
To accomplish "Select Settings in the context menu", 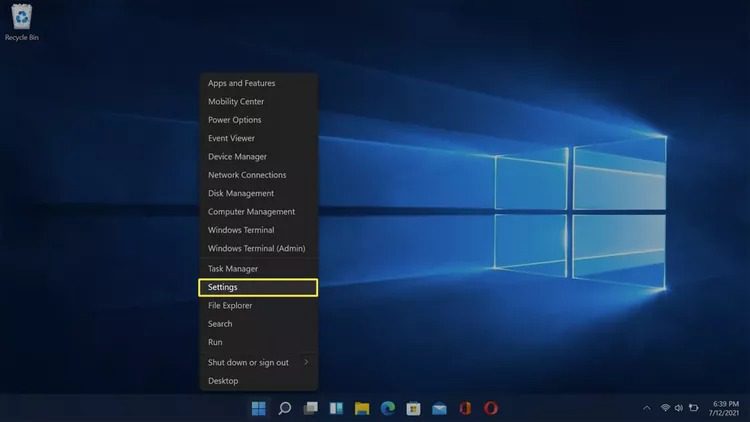I will 258,288.
